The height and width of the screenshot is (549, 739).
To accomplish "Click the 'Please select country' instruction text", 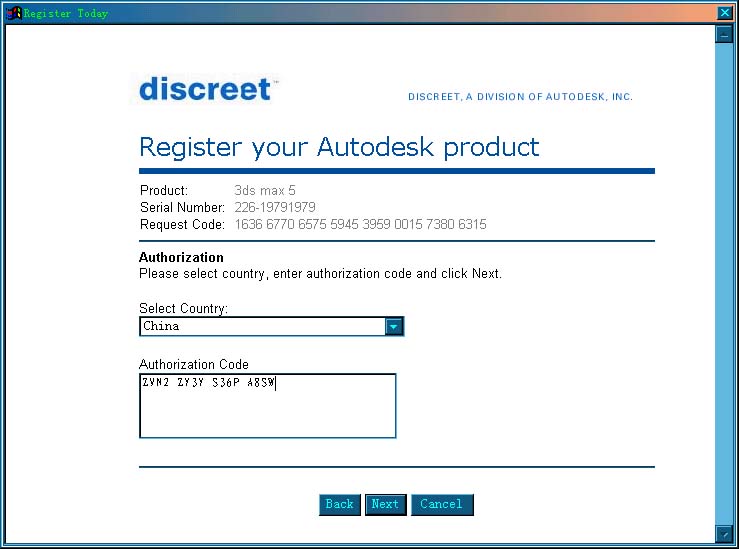I will click(x=320, y=274).
